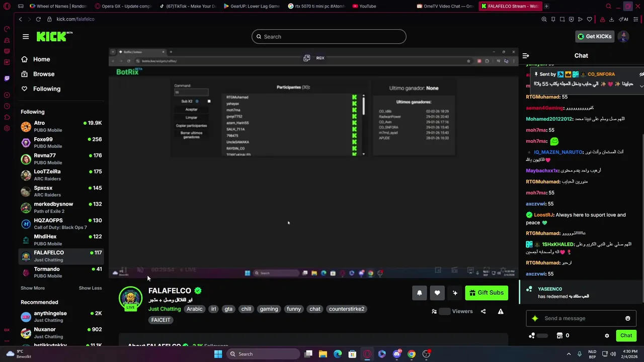Click the Windows taskbar Search box

point(263,354)
